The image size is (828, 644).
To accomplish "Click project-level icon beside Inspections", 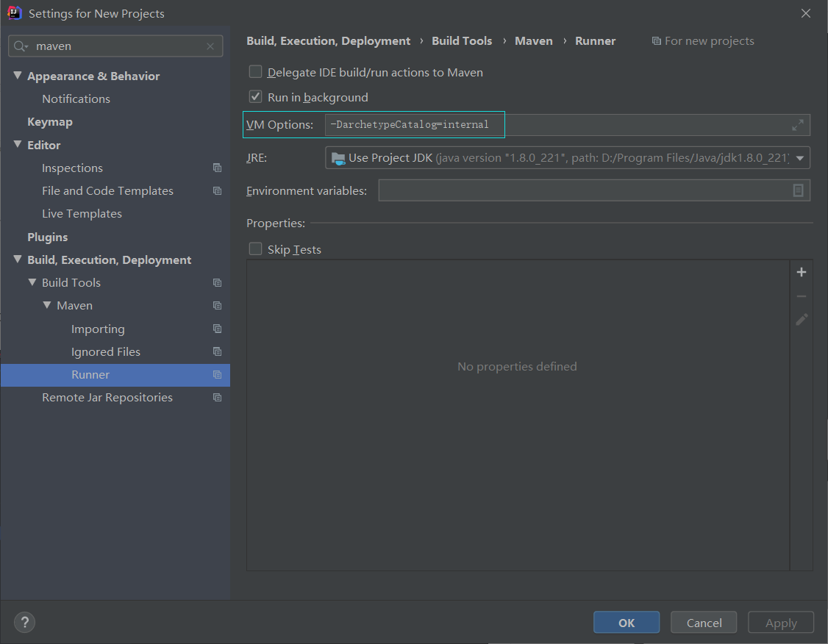I will [217, 168].
